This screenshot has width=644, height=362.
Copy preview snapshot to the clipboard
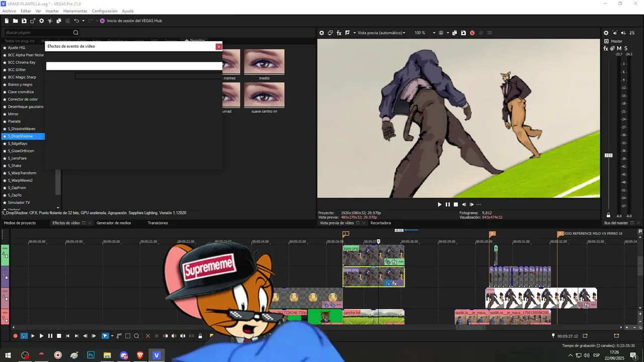pos(455,33)
